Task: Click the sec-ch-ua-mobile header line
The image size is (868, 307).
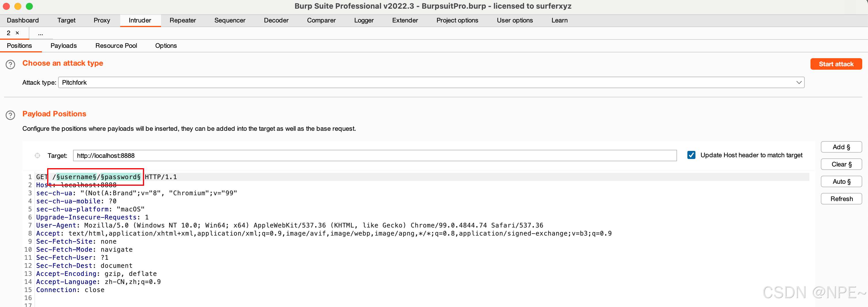Action: pos(76,201)
